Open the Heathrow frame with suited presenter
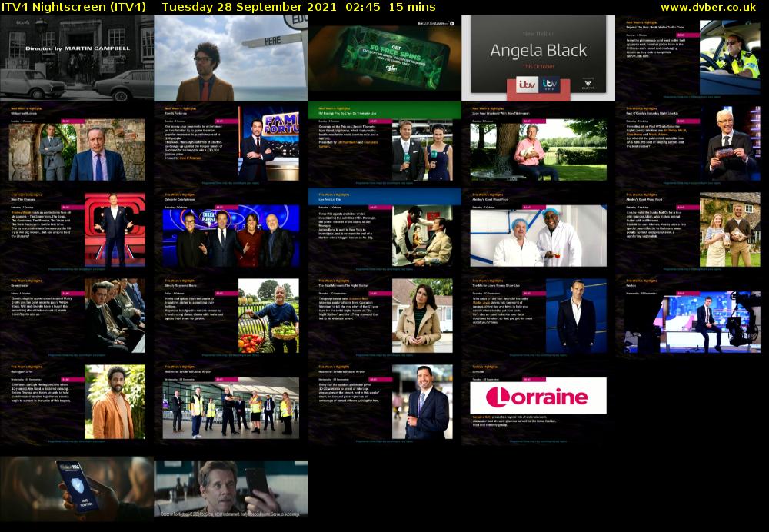Screen dimensions: 769x532 [384, 403]
